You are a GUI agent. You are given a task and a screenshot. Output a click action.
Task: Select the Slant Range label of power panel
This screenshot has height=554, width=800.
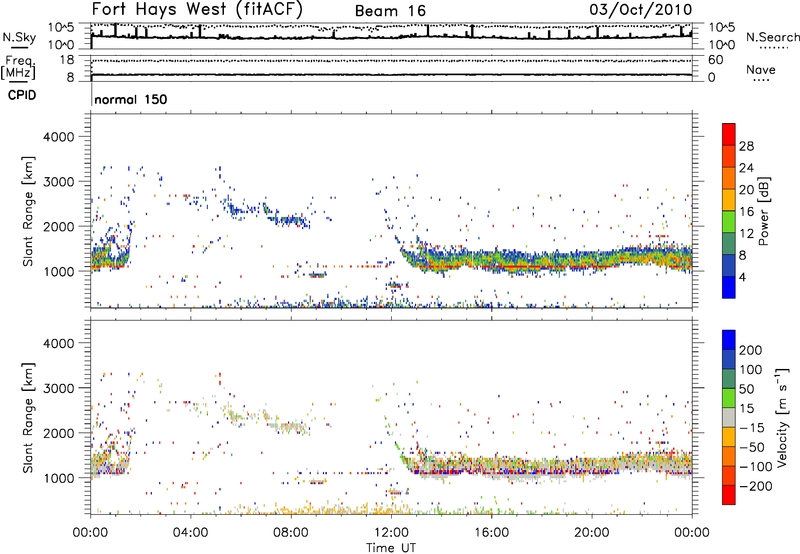tap(28, 211)
